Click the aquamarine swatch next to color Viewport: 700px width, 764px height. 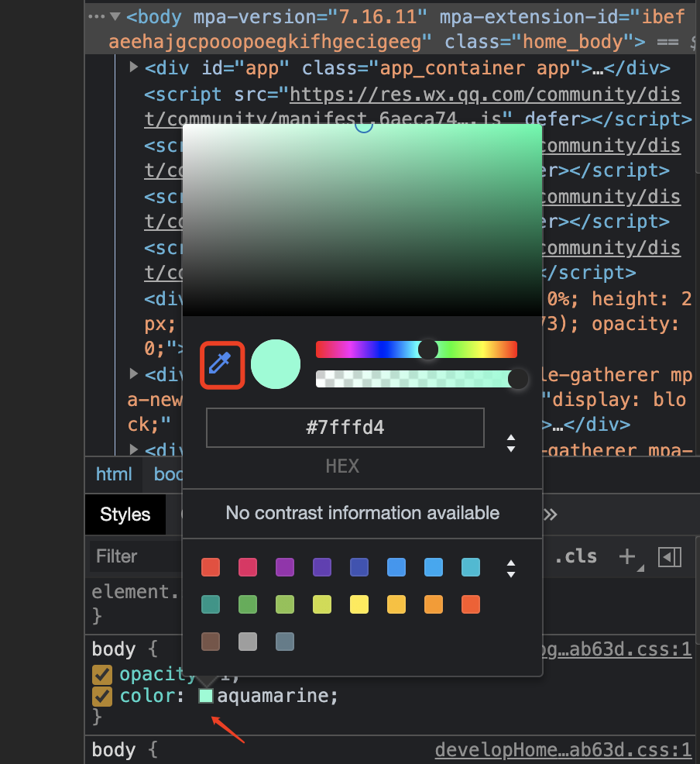tap(206, 696)
